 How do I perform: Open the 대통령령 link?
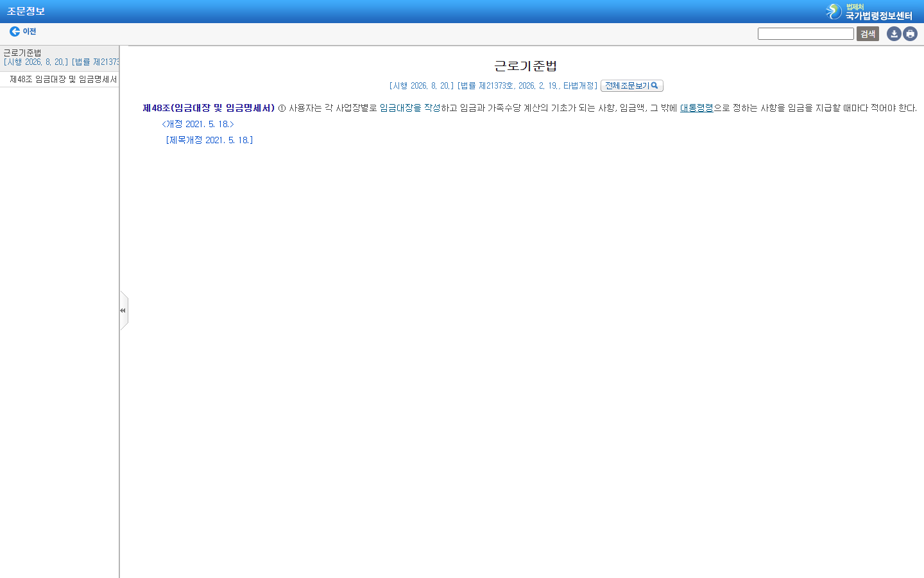(x=697, y=108)
